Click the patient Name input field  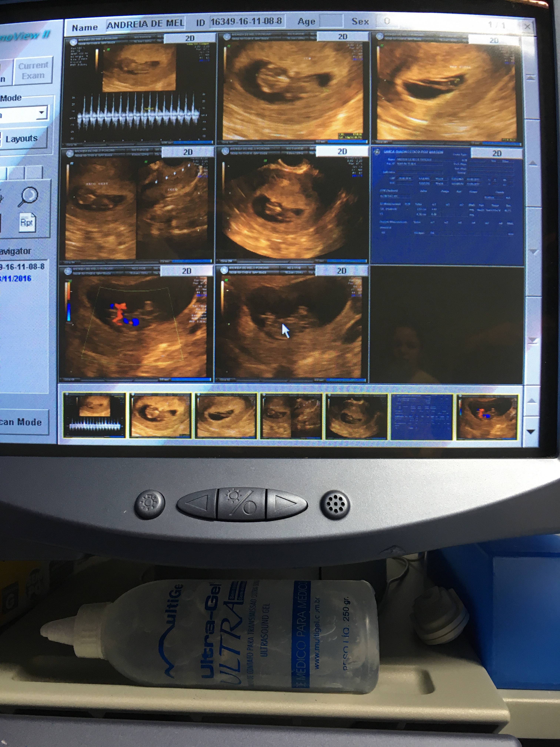146,24
